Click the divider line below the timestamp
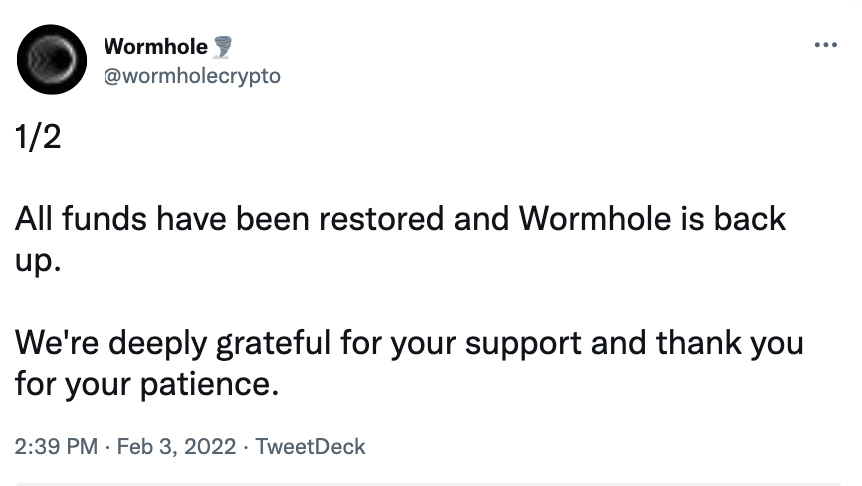Viewport: 862px width, 486px height. point(430,484)
